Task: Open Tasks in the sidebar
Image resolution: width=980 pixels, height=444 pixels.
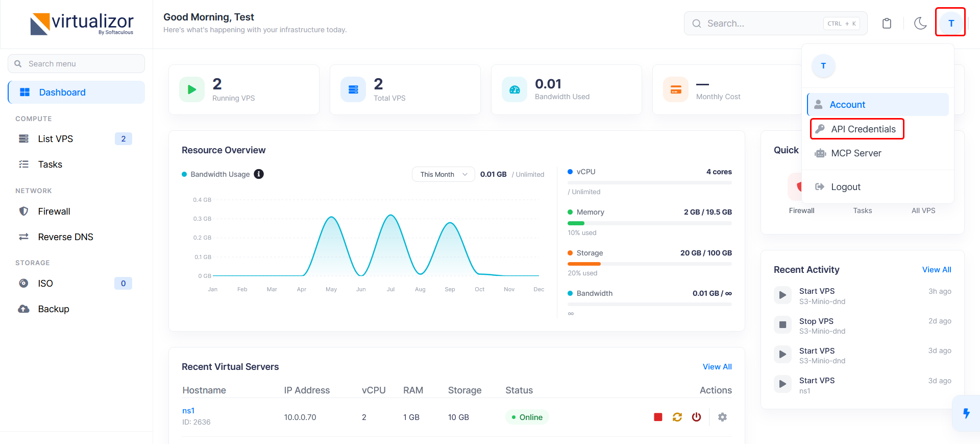Action: (x=77, y=165)
